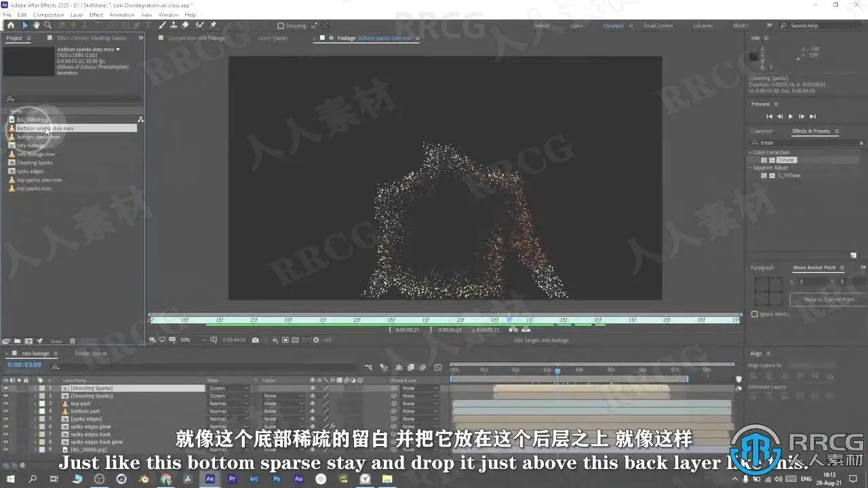Image resolution: width=868 pixels, height=488 pixels.
Task: Take a snapshot with the camera icon
Action: [255, 340]
